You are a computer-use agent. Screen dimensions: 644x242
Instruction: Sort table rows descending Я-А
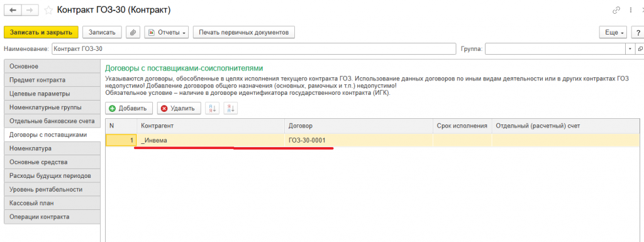231,108
